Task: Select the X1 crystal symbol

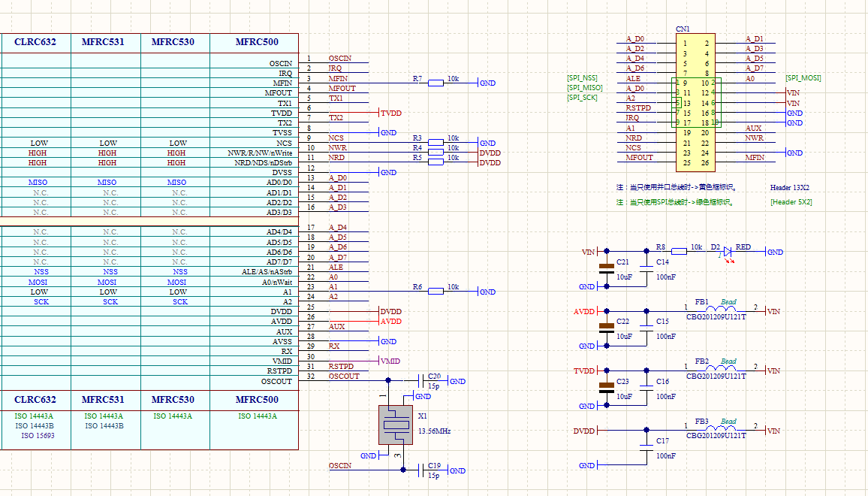Action: coord(396,425)
